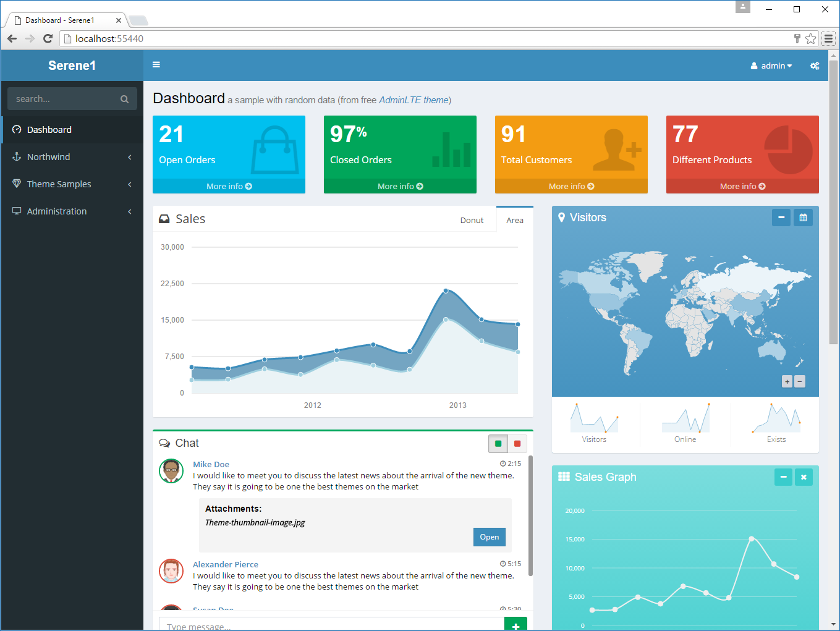The width and height of the screenshot is (840, 631).
Task: Set chat status to red offline
Action: 517,443
